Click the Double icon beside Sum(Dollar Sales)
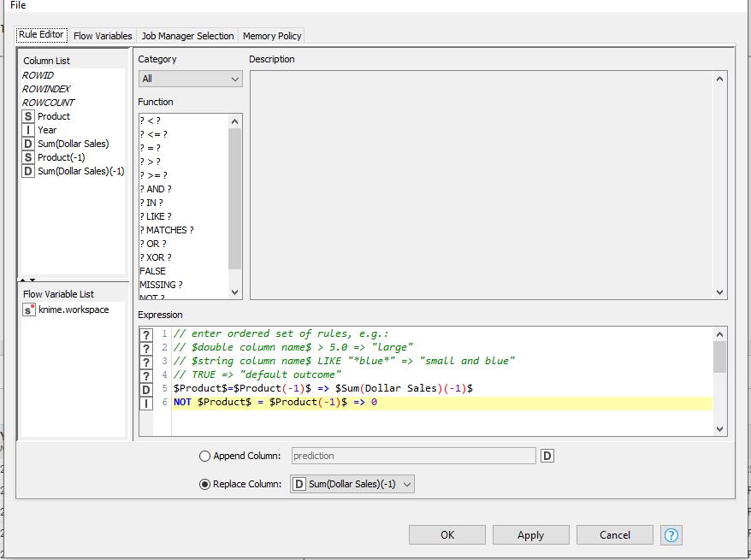The image size is (751, 560). point(28,144)
